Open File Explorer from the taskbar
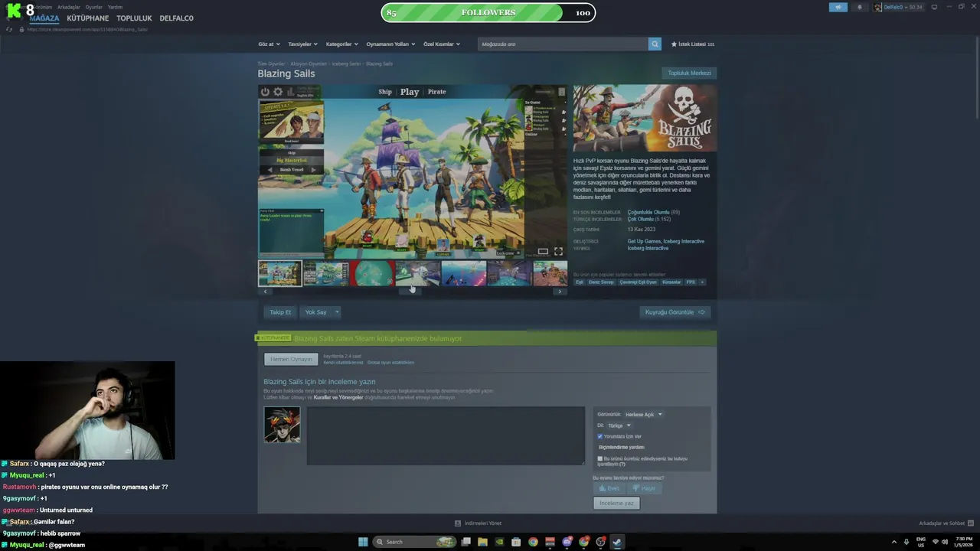Image resolution: width=980 pixels, height=551 pixels. pyautogui.click(x=482, y=542)
